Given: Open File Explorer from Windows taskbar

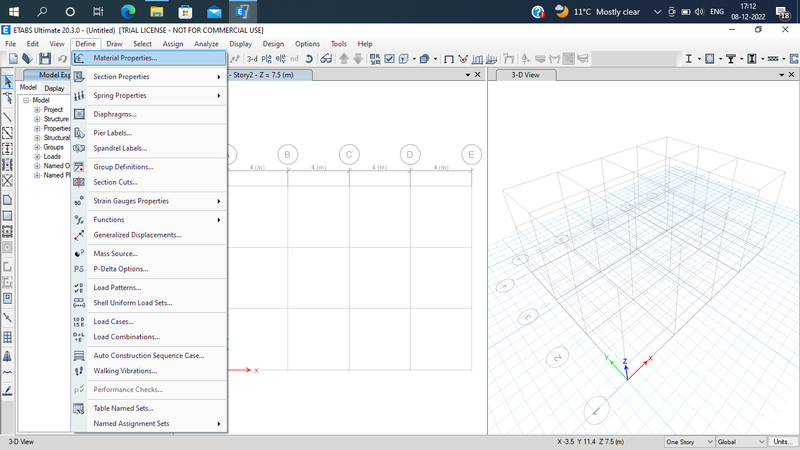Looking at the screenshot, I should tap(157, 11).
